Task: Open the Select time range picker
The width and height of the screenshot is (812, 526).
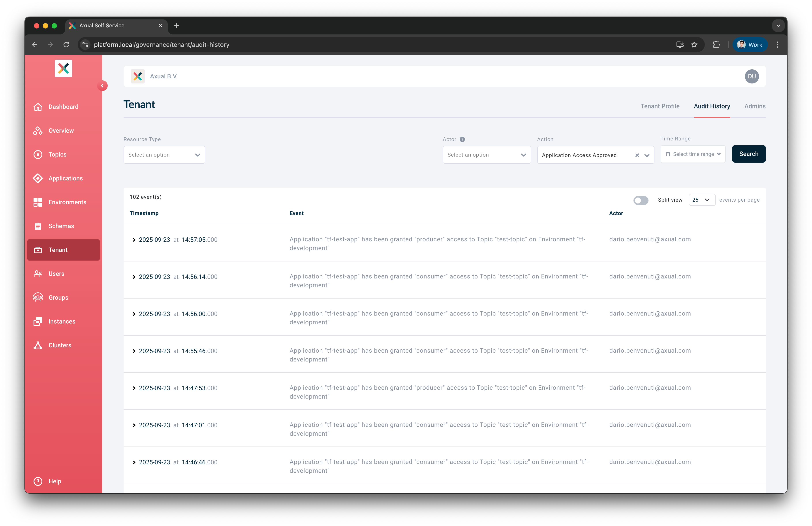Action: click(x=693, y=154)
